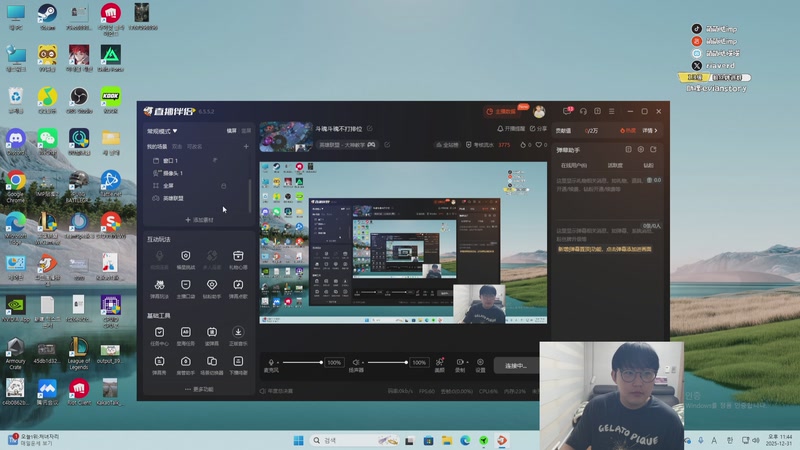This screenshot has height=450, width=800.
Task: Click the taskbar search box
Action: point(355,440)
